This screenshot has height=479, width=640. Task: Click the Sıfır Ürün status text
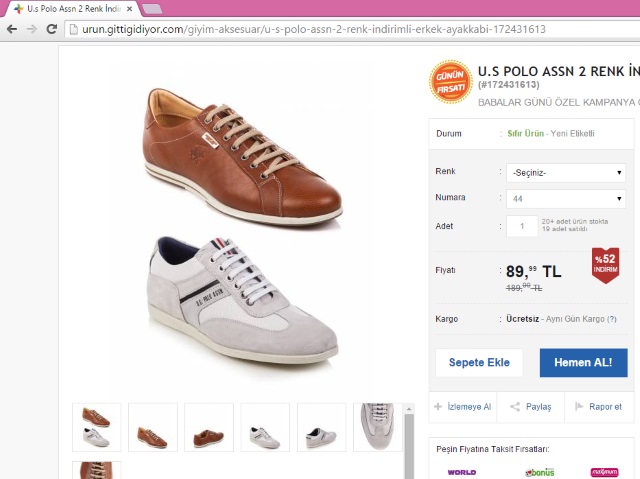525,133
